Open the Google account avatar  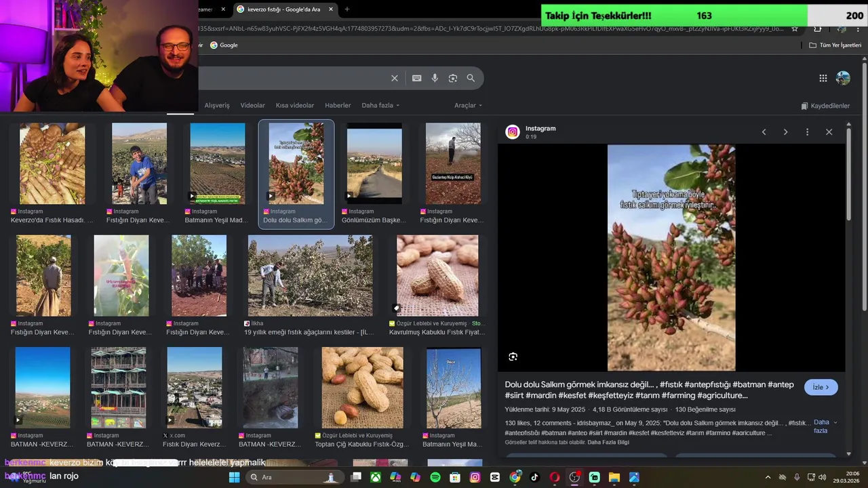coord(843,78)
